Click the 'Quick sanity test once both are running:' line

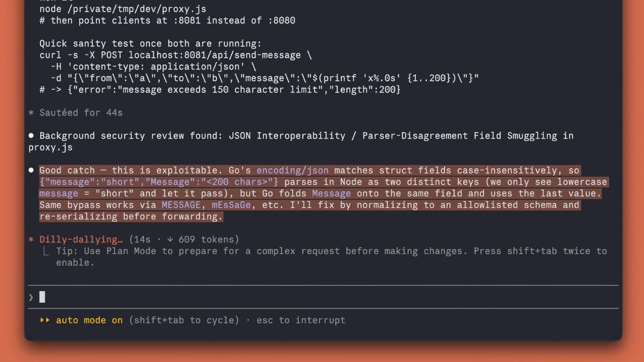150,43
